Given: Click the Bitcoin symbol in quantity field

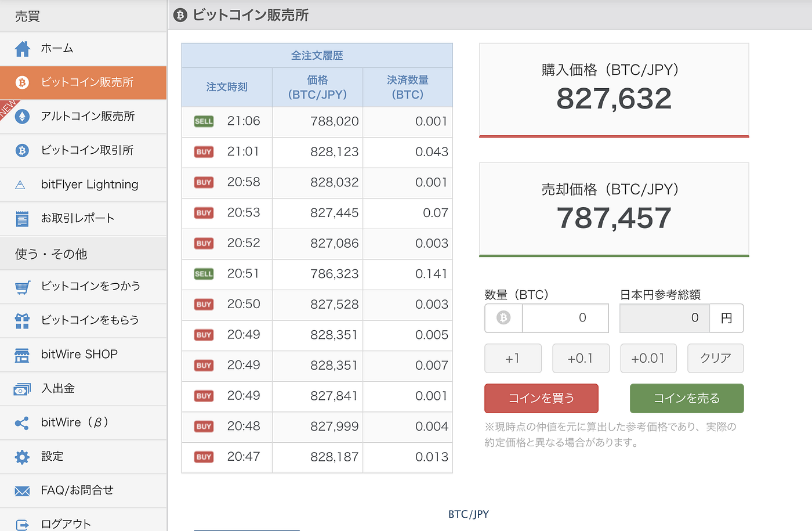Looking at the screenshot, I should (503, 318).
